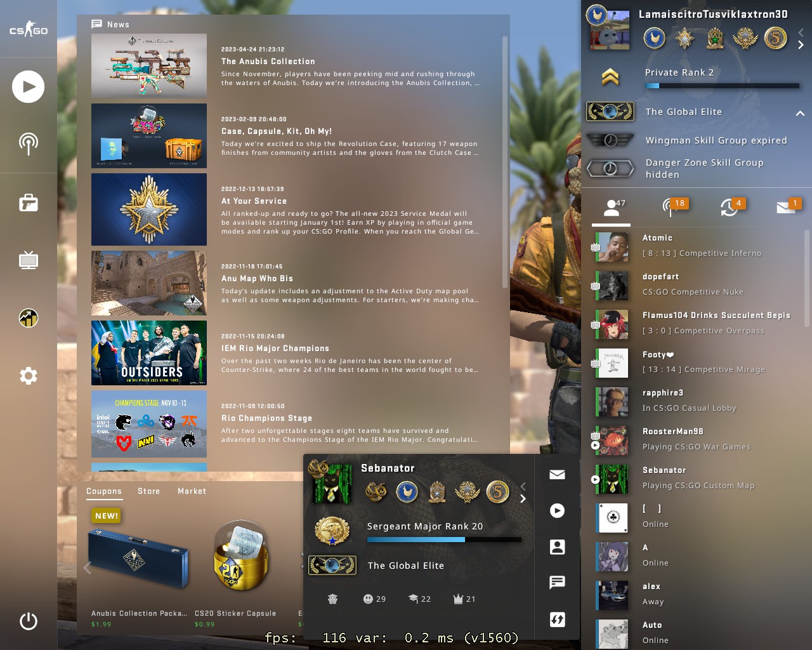This screenshot has width=812, height=650.
Task: Open the stats chart icon in sidebar
Action: point(29,318)
